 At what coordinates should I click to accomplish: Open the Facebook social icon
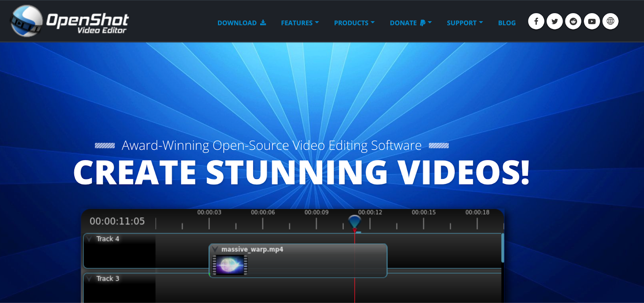pos(536,21)
